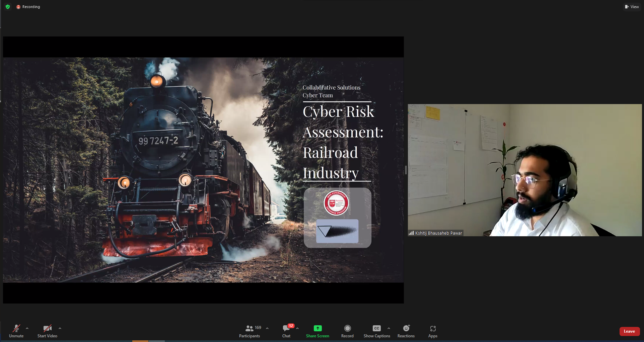Open the Chat panel
The image size is (644, 342).
pyautogui.click(x=286, y=331)
